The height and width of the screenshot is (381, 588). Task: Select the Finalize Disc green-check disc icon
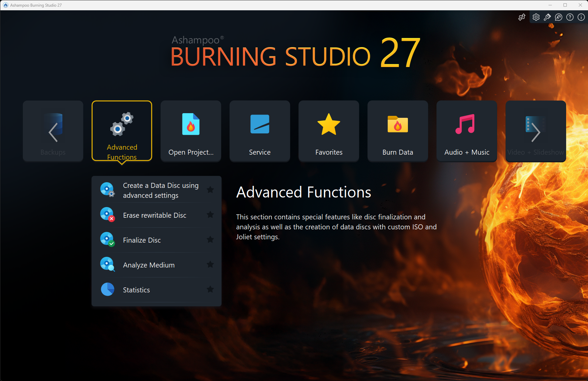coord(107,239)
